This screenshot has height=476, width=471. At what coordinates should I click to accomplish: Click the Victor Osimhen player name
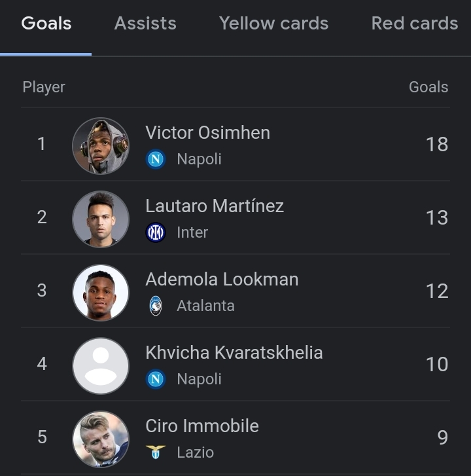(x=208, y=133)
